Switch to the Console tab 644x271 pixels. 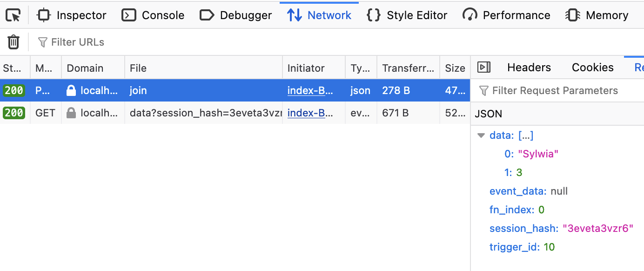tap(153, 15)
